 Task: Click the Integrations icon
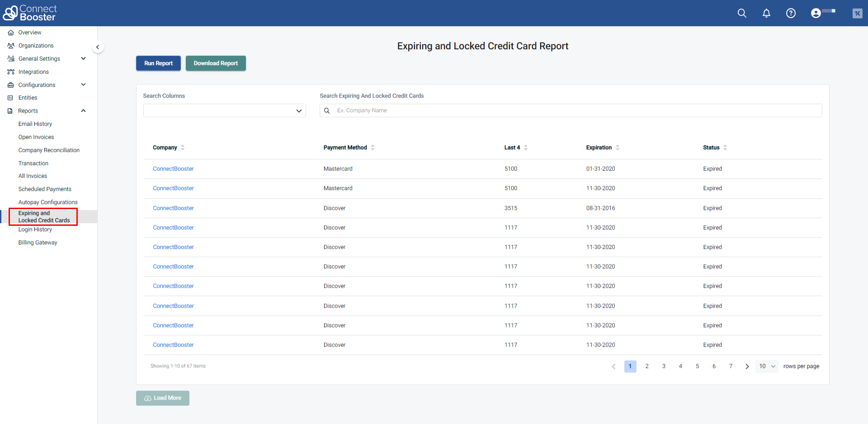[11, 72]
